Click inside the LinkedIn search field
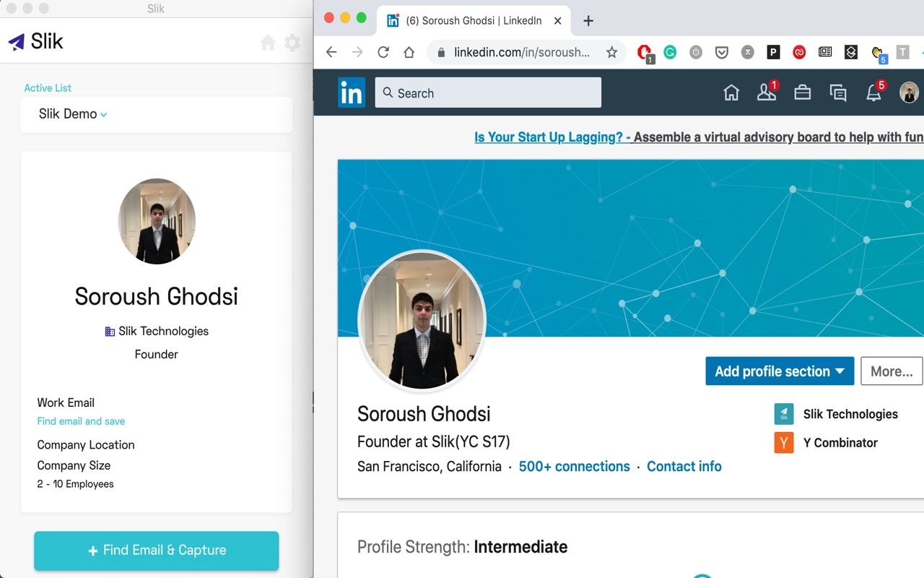The width and height of the screenshot is (924, 578). [488, 92]
